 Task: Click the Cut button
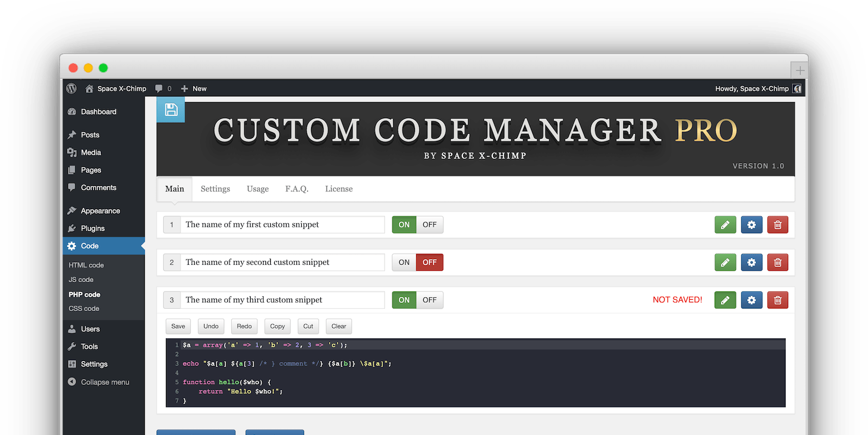click(x=308, y=326)
